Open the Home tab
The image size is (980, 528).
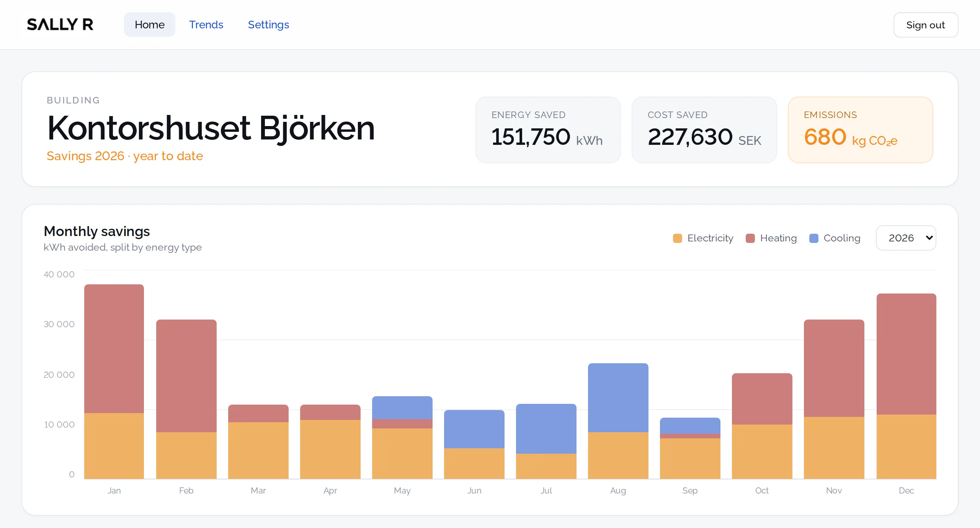(x=150, y=25)
